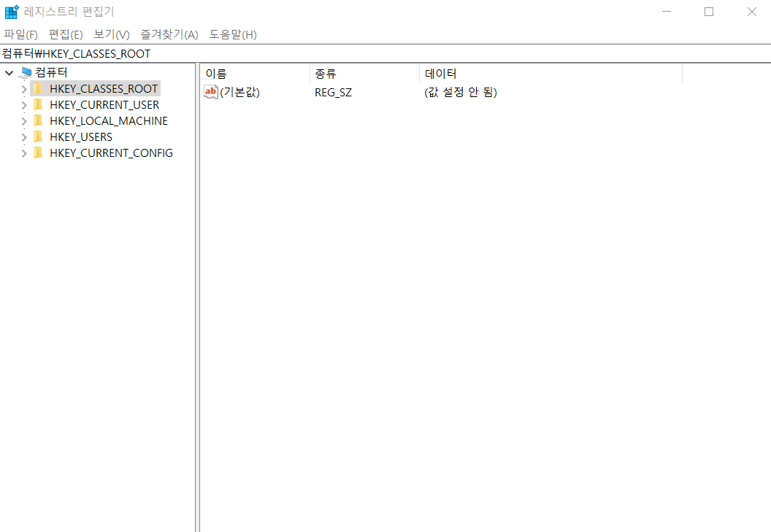Click the (값 설정 안 됨) data cell
The height and width of the screenshot is (532, 771).
point(461,92)
